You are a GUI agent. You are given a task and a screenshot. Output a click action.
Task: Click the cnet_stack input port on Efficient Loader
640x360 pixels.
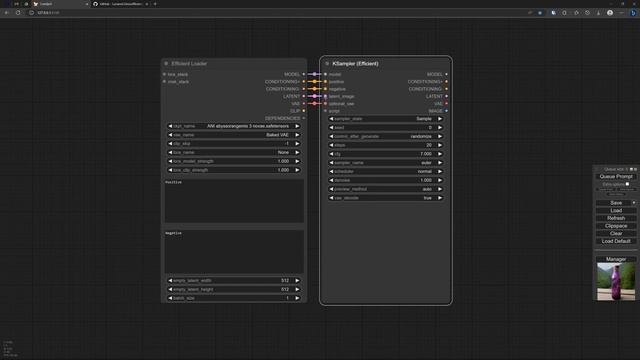pos(164,82)
